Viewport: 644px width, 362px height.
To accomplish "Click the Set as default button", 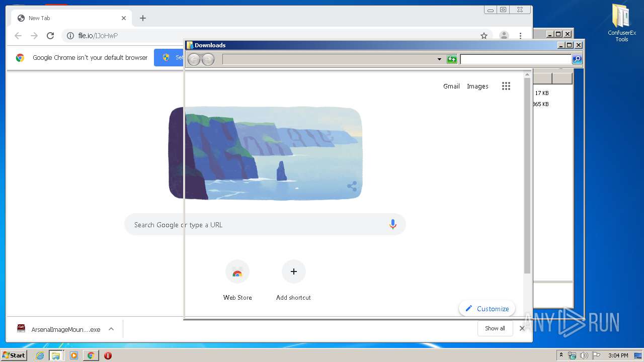I will coord(169,57).
